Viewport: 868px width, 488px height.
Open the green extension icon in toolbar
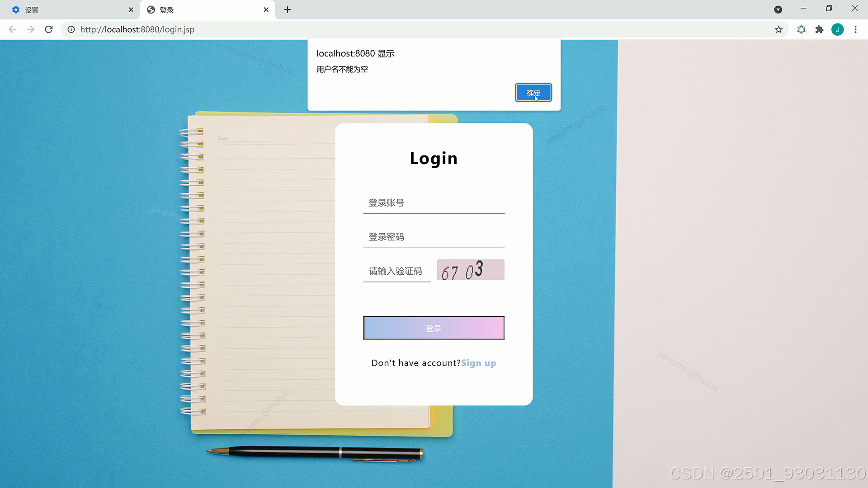point(801,29)
